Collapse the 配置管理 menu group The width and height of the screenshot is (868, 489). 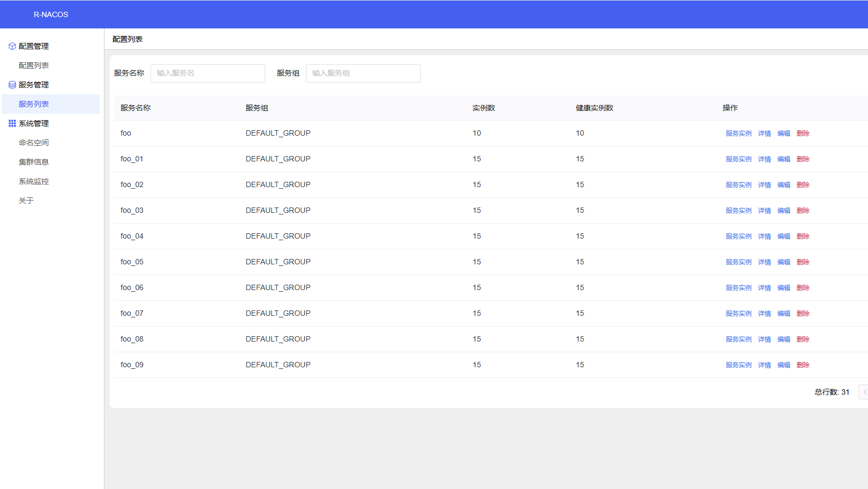pos(34,46)
